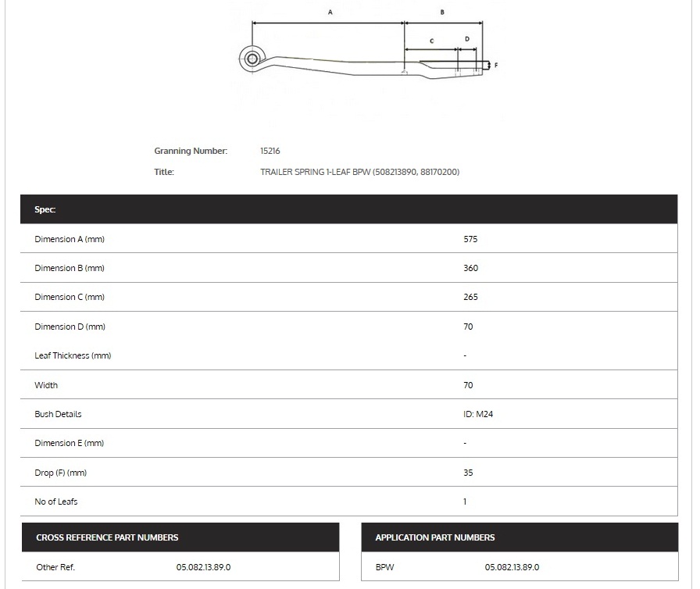This screenshot has height=589, width=700.
Task: Click the 'Other Ref.' label
Action: point(55,567)
